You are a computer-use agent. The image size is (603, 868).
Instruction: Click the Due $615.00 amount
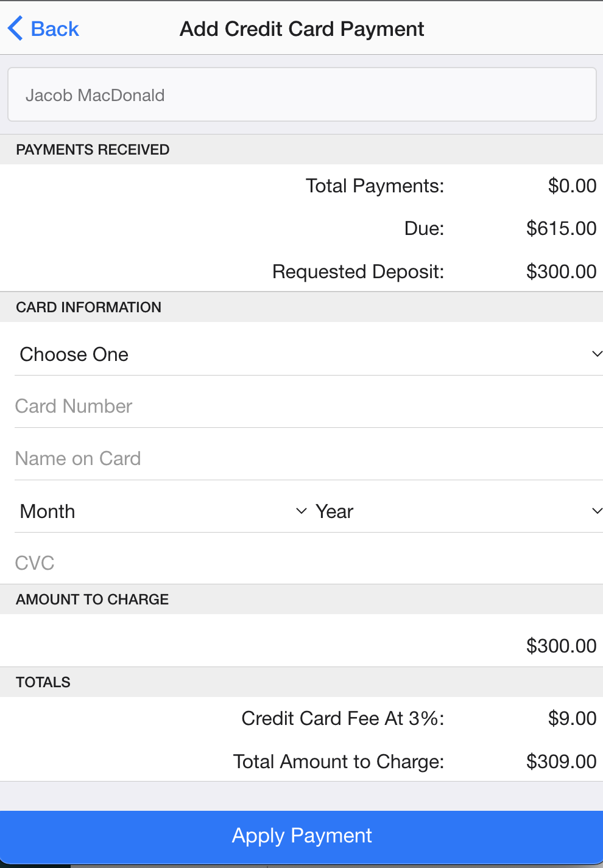click(x=561, y=228)
